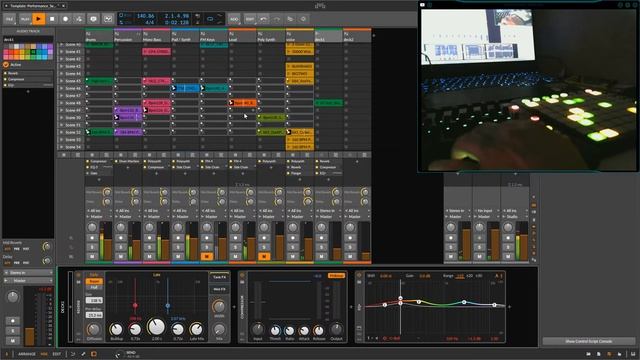This screenshot has width=640, height=360.
Task: Switch to the ARRANGE view tab
Action: tap(27, 354)
